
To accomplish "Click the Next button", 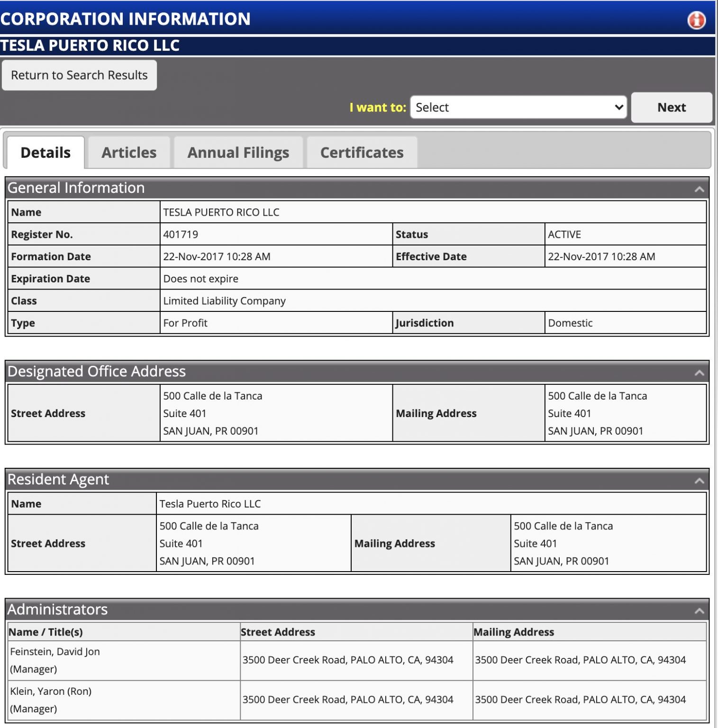I will tap(672, 107).
